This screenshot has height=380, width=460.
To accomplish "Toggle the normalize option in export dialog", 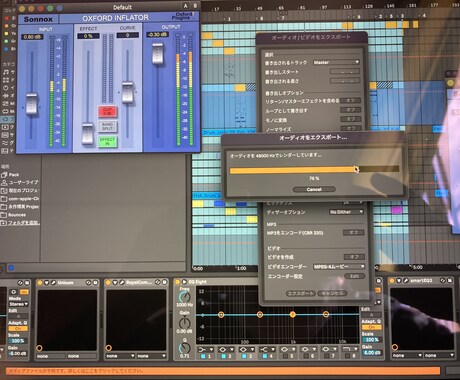I will point(350,128).
